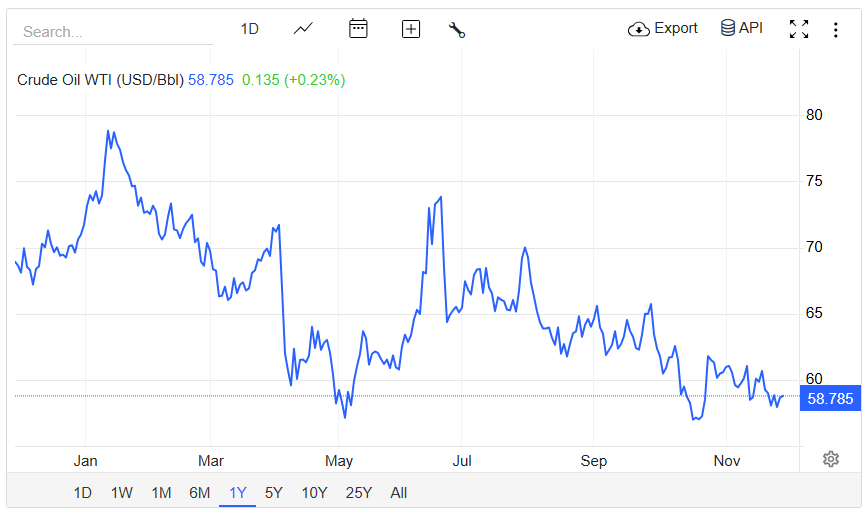Click the Jan label on the time axis

pyautogui.click(x=86, y=460)
